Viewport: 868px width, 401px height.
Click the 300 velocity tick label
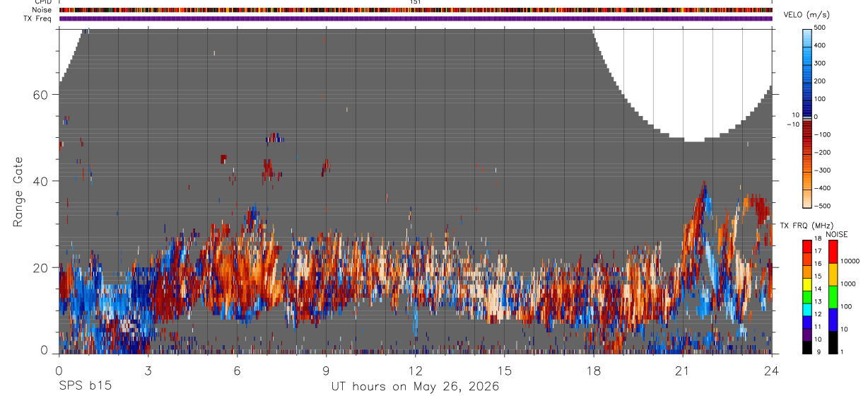(821, 63)
